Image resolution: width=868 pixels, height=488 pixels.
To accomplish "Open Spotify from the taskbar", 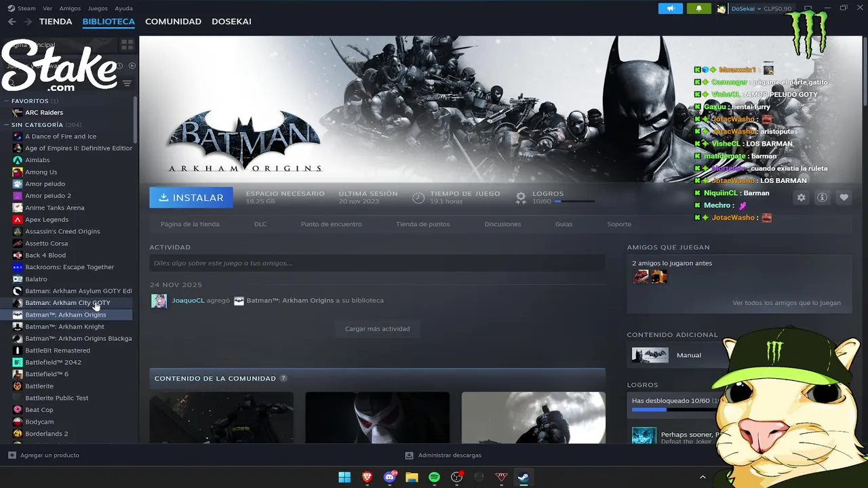I will 434,477.
